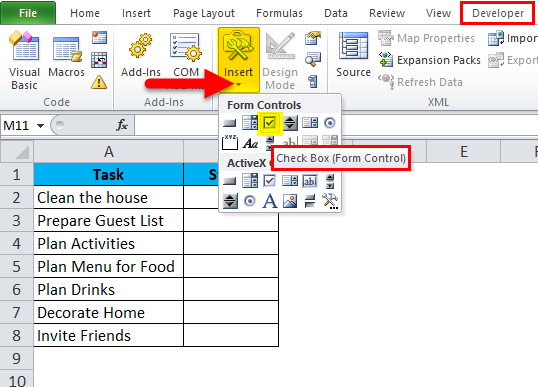This screenshot has width=538, height=387.
Task: Select ActiveX Scroll Bar control
Action: tap(330, 181)
